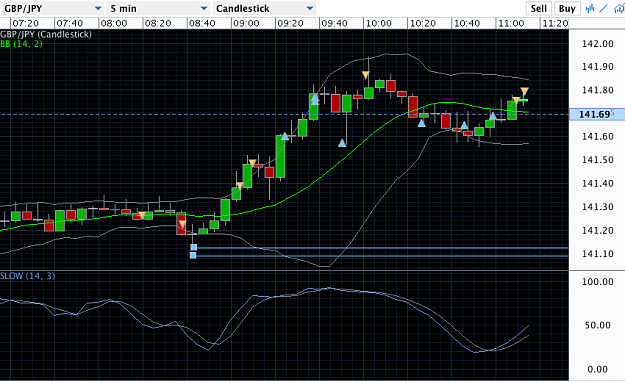Click the 11:20 time axis label

pos(555,24)
